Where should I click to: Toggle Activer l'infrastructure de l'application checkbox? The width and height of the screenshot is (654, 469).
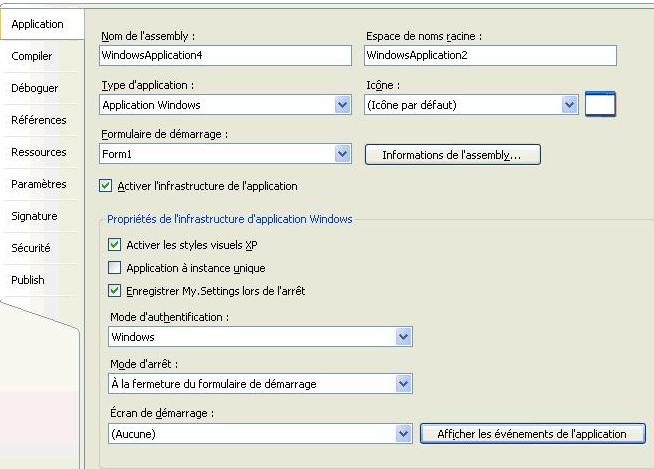pos(106,186)
